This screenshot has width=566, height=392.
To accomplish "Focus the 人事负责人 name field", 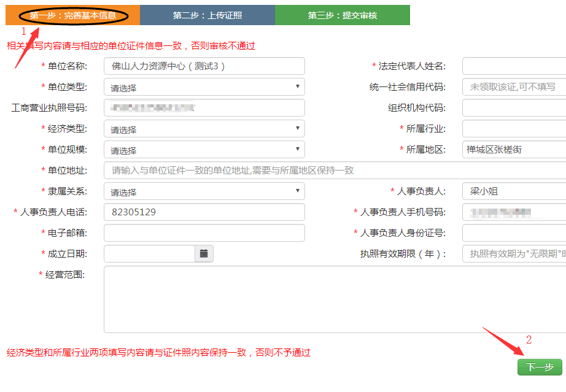I will point(514,191).
